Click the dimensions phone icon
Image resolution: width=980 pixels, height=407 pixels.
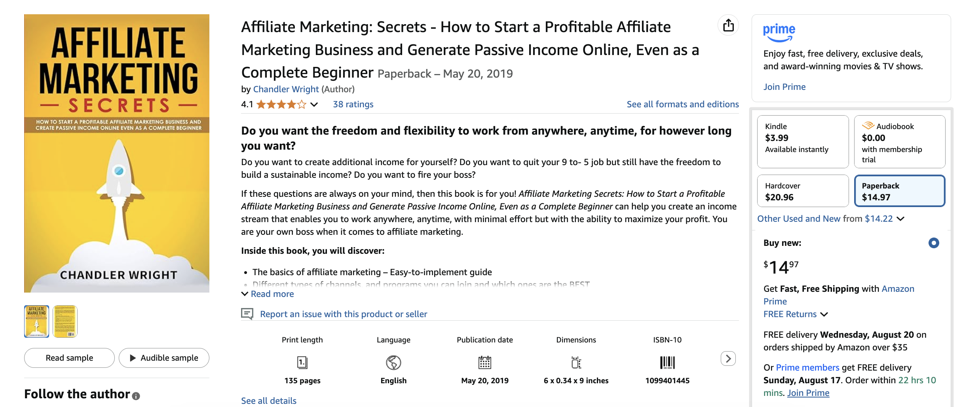click(x=576, y=362)
